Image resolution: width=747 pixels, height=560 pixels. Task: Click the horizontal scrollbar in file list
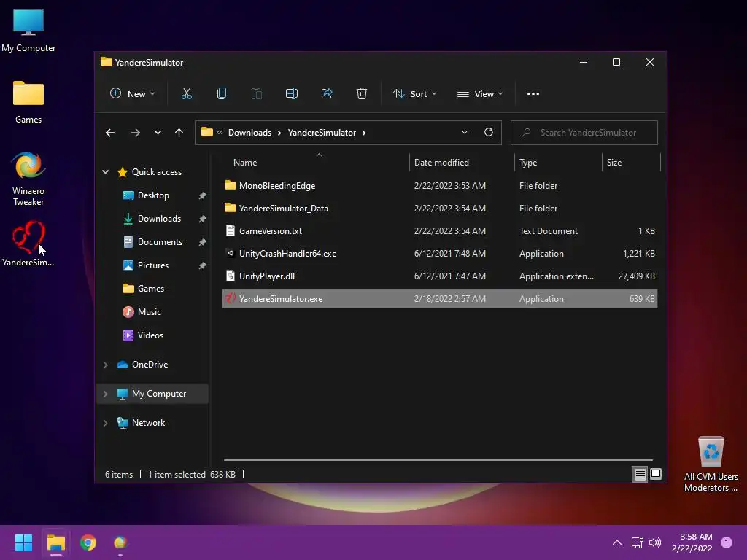tap(438, 460)
